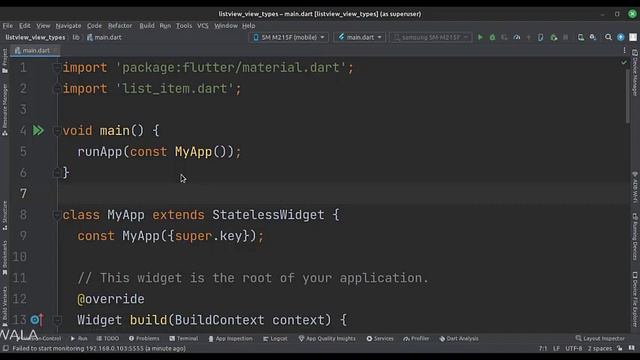Select the main.dart editor tab
Image resolution: width=640 pixels, height=360 pixels.
pos(35,50)
